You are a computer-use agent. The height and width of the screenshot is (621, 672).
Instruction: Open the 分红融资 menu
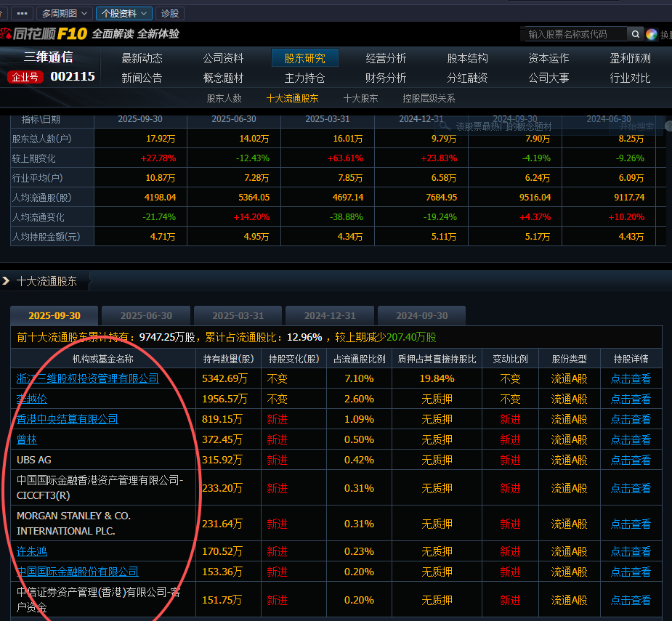(467, 78)
